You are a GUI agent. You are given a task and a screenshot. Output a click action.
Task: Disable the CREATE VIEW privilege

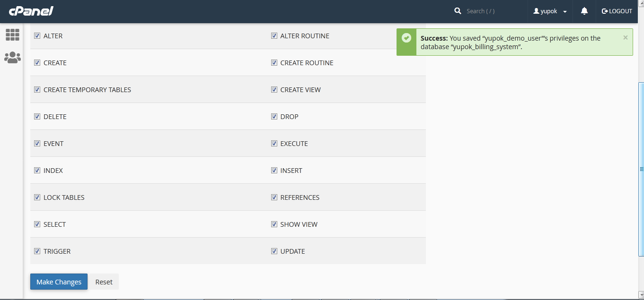coord(274,90)
